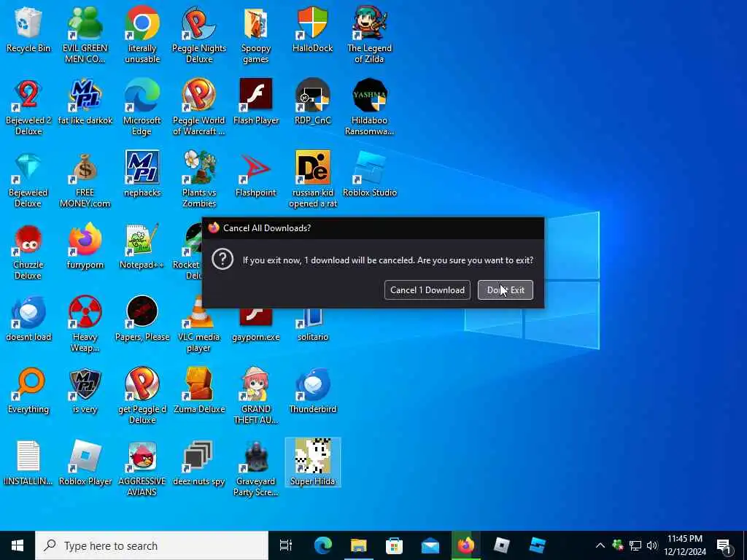Viewport: 747px width, 560px height.
Task: Select the is very shield icon
Action: (85, 392)
